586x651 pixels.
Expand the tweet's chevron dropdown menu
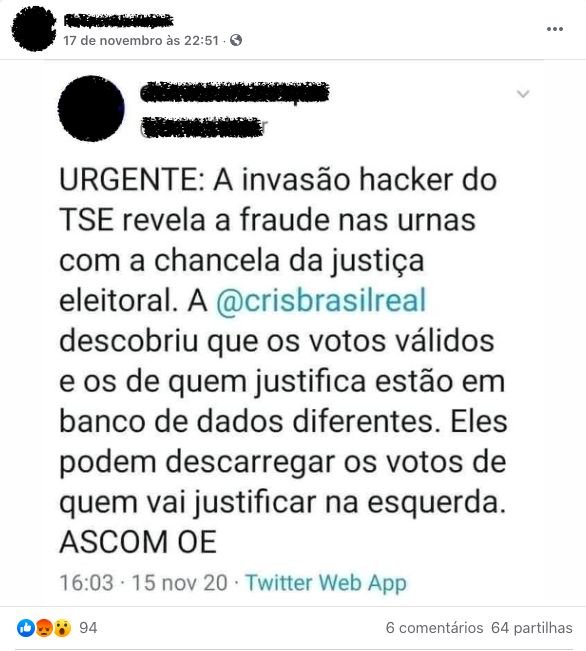point(523,94)
